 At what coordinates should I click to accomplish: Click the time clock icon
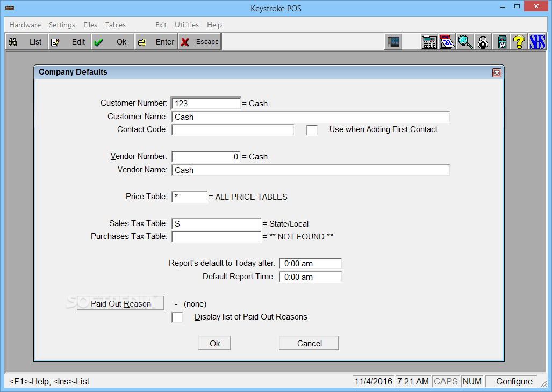501,42
